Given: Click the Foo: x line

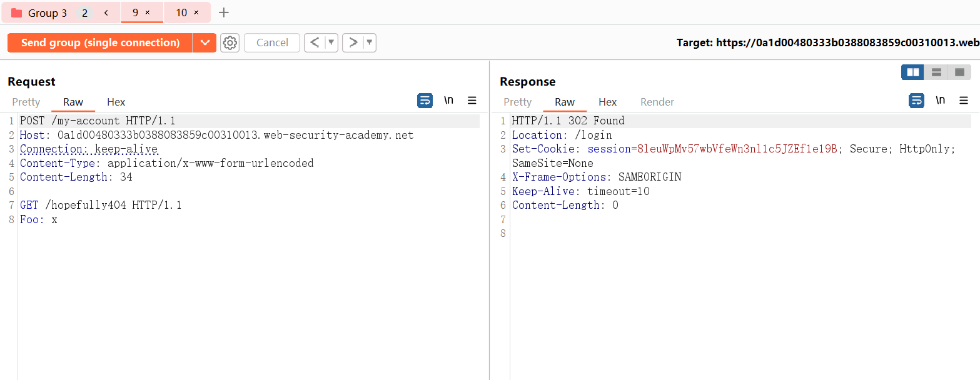Looking at the screenshot, I should click(39, 219).
